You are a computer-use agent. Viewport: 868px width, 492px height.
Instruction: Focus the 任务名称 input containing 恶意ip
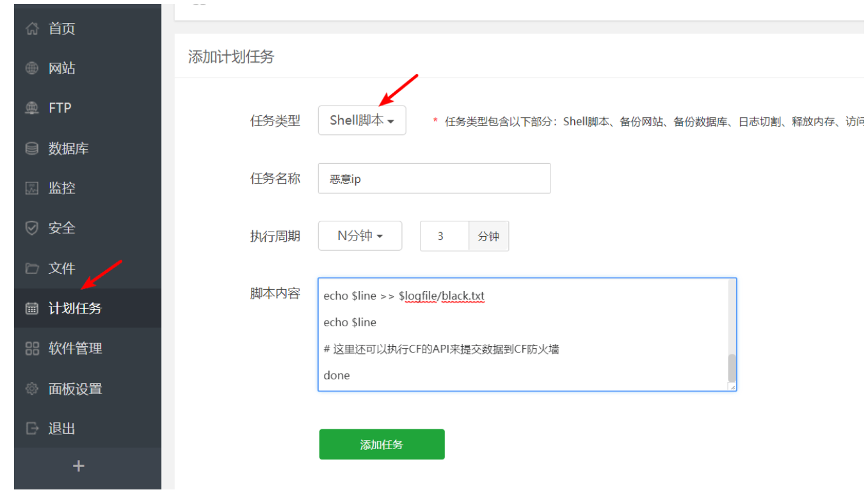coord(434,179)
